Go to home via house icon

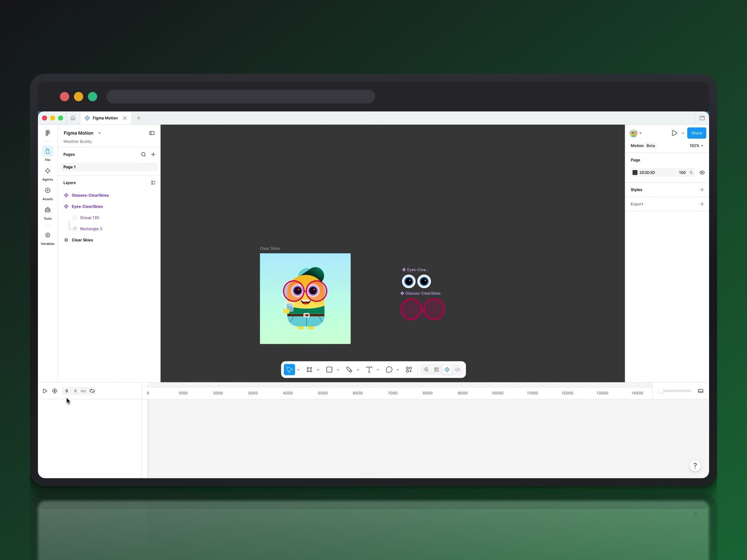pyautogui.click(x=73, y=118)
